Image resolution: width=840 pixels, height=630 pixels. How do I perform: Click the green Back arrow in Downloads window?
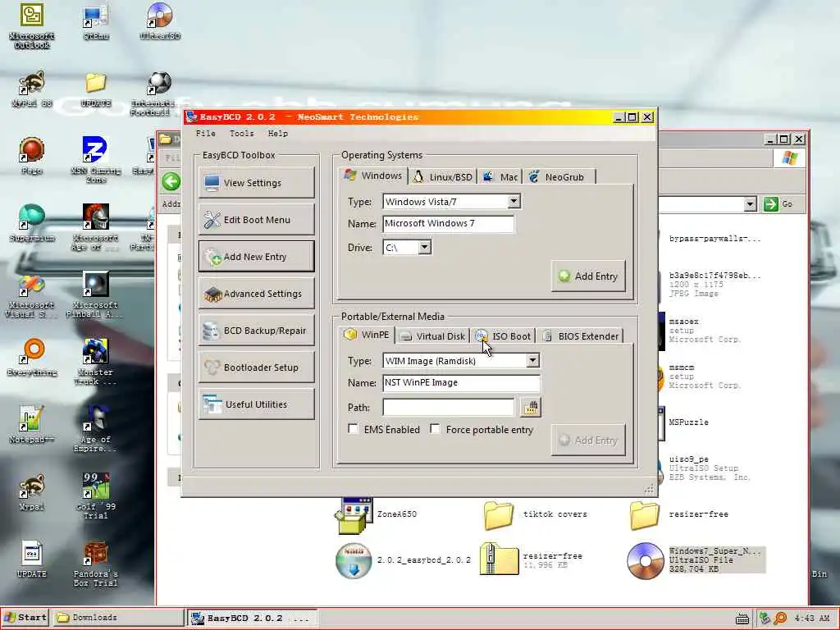pos(171,181)
